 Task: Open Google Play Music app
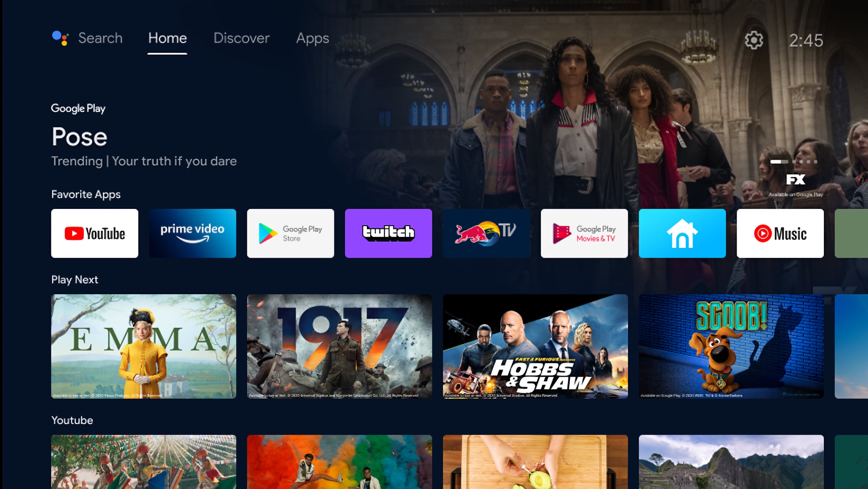(780, 233)
